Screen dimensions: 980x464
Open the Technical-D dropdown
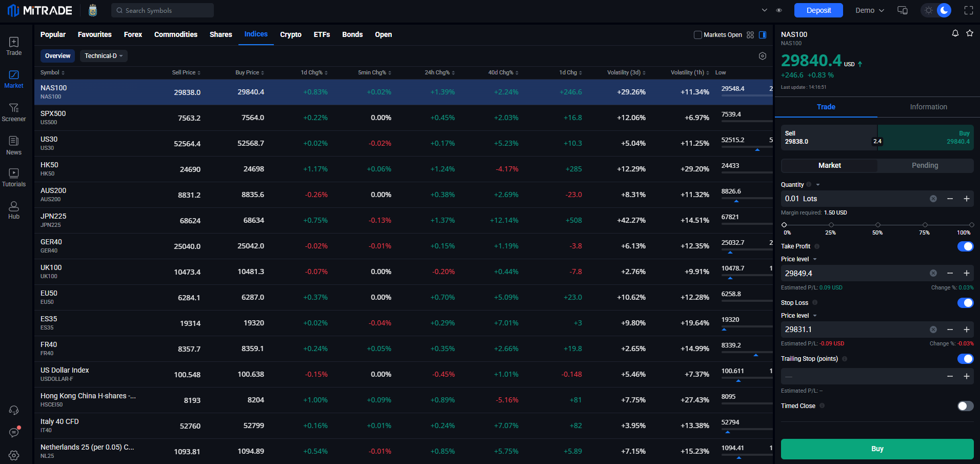point(104,56)
